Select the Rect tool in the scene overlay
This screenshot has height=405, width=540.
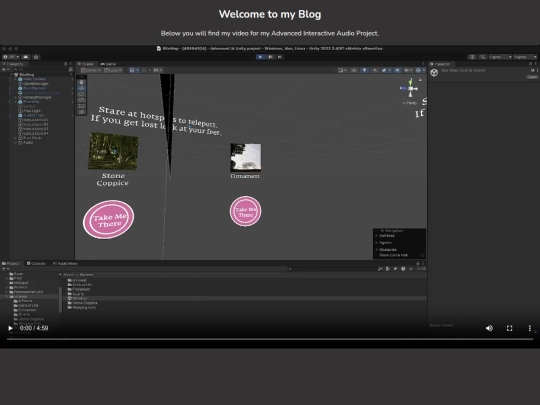(82, 106)
